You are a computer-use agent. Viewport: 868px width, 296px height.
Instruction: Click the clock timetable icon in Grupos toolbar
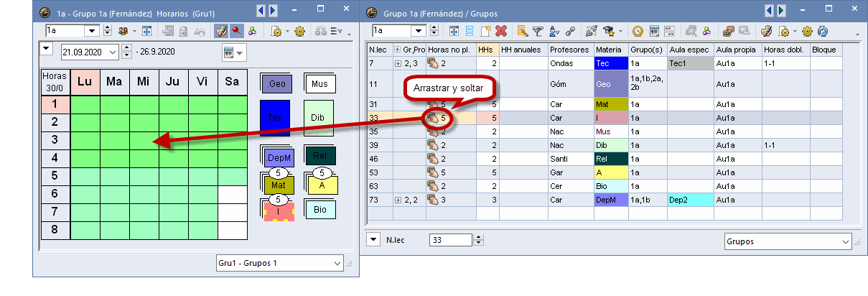coord(638,31)
